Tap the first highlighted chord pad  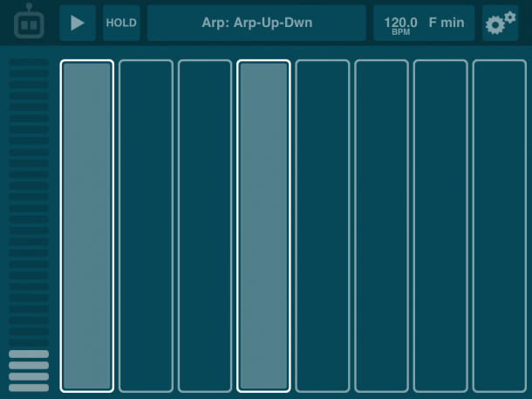pyautogui.click(x=87, y=226)
